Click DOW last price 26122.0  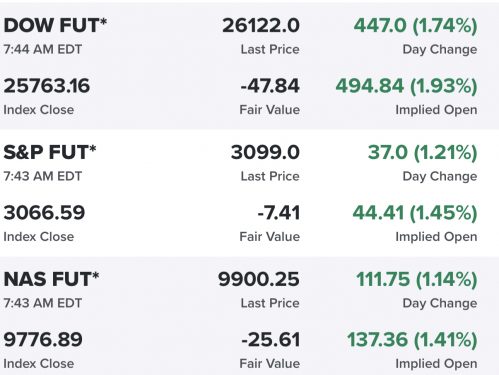(x=261, y=25)
